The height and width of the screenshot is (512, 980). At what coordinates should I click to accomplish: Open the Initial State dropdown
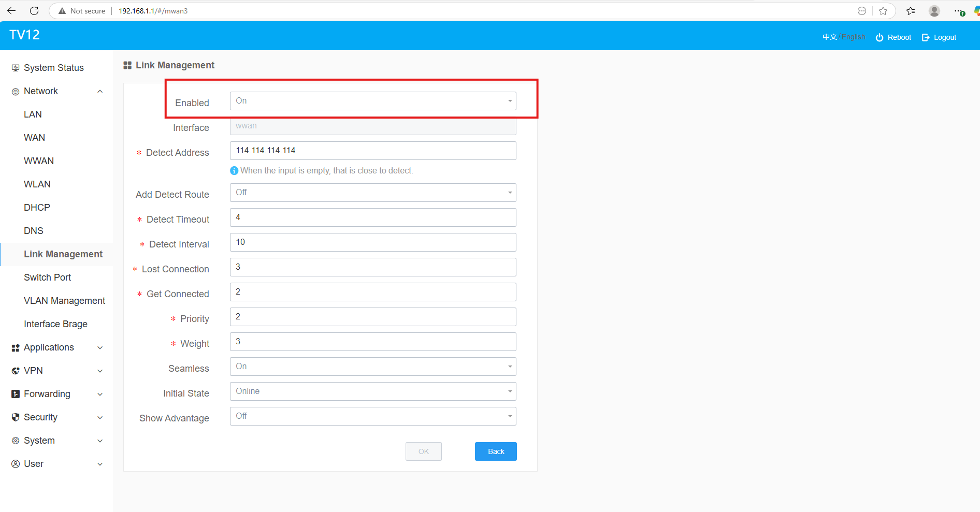click(372, 391)
